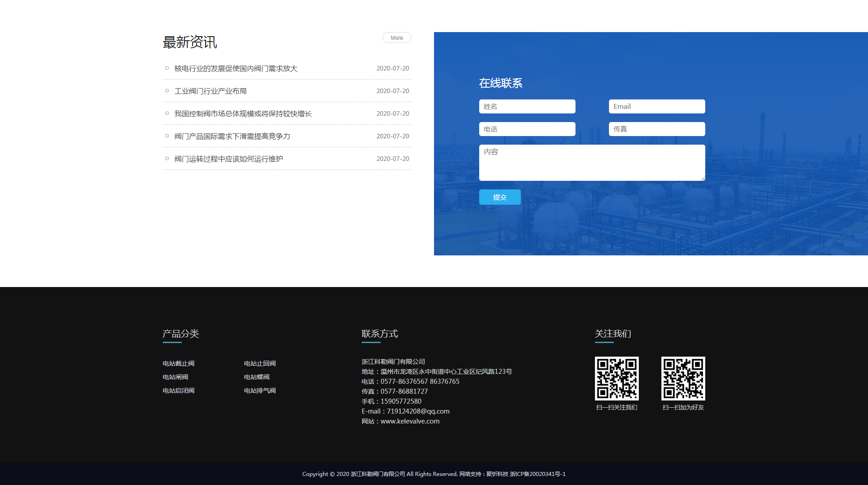Image resolution: width=868 pixels, height=485 pixels.
Task: Click into the Email input field
Action: click(656, 107)
